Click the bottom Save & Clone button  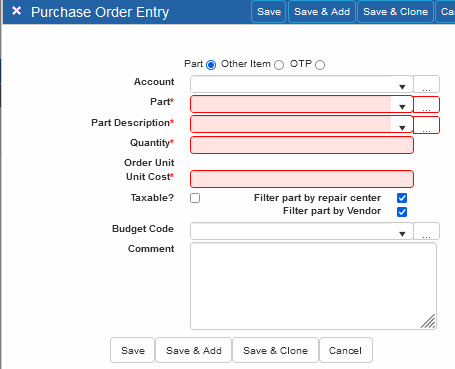click(x=275, y=350)
